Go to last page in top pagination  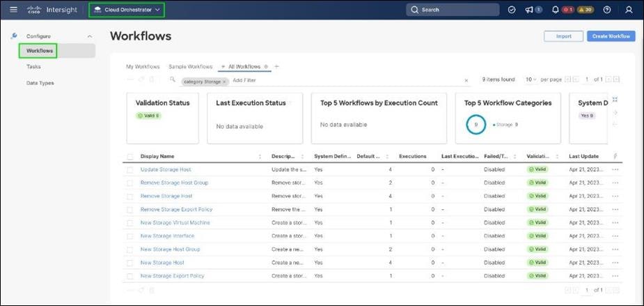(x=616, y=79)
